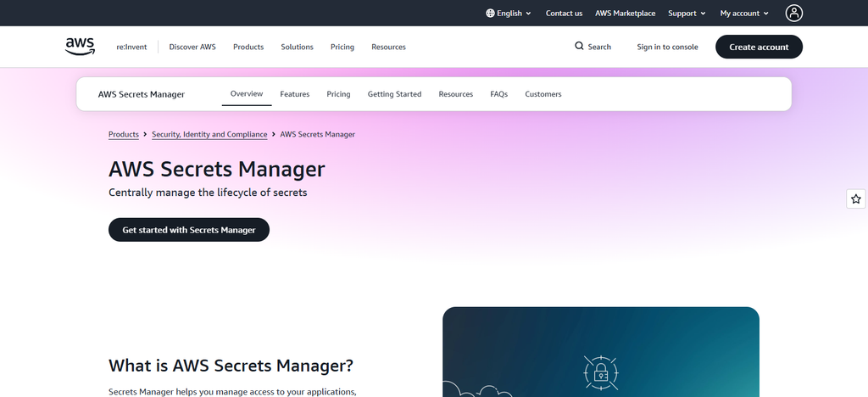Click the What is AWS Secrets Manager heading
Viewport: 868px width, 397px height.
[231, 366]
